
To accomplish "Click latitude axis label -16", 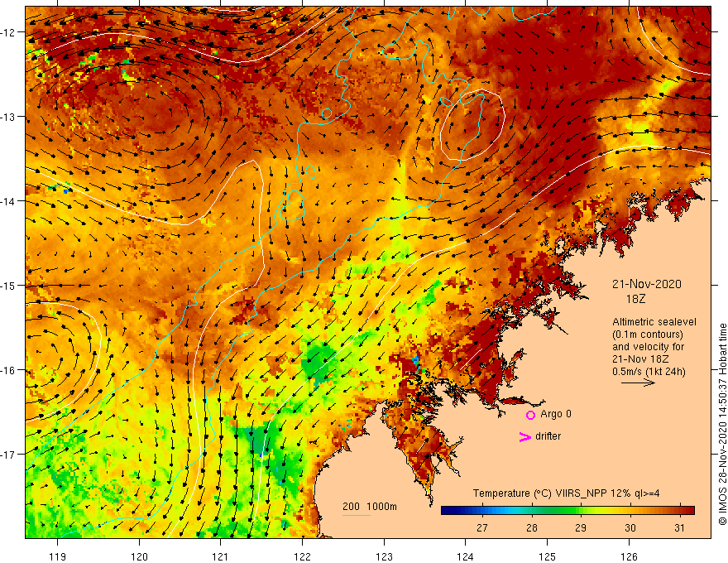I will pyautogui.click(x=8, y=370).
